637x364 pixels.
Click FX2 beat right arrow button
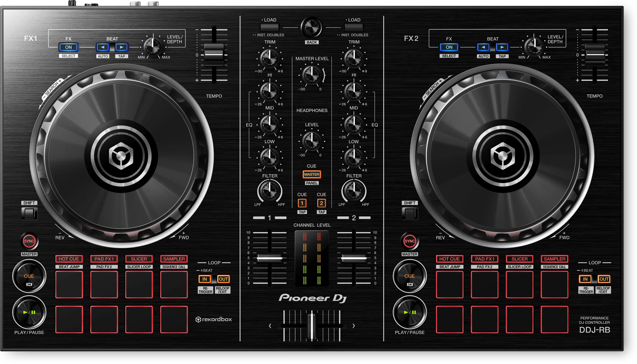click(x=502, y=47)
